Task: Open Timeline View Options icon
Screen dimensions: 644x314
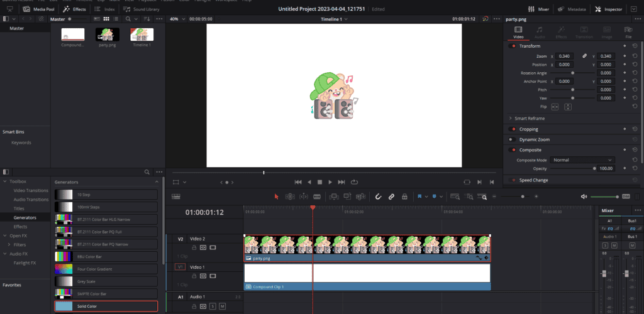Action: 176,197
